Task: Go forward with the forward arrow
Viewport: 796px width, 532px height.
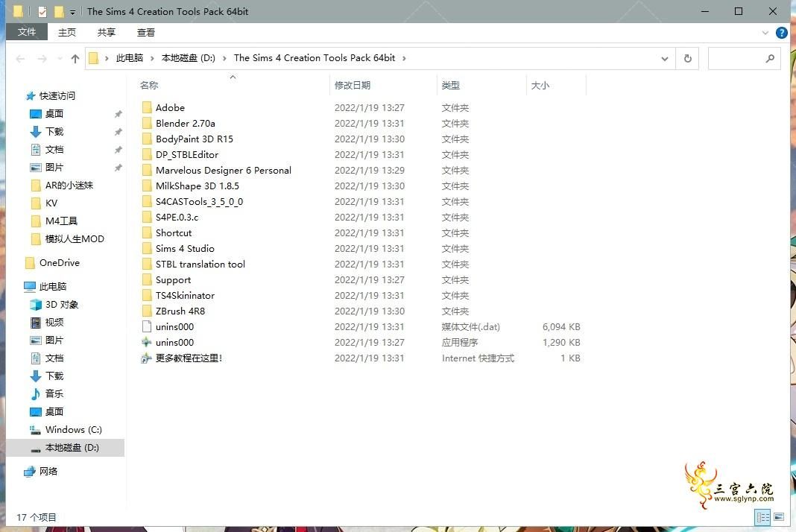Action: coord(42,59)
